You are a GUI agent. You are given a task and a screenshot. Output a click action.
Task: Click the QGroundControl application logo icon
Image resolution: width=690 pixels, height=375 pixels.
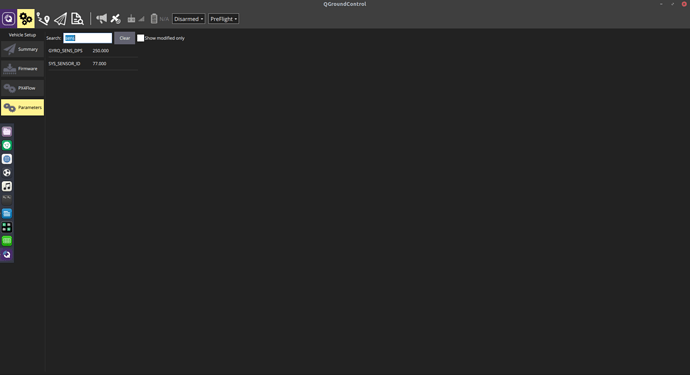8,19
